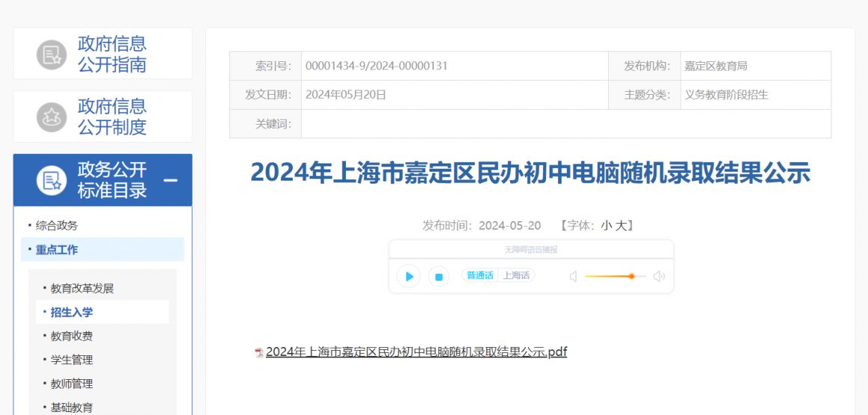Click the 无障碍语音播报 label
Viewport: 868px width, 415px height.
(531, 250)
